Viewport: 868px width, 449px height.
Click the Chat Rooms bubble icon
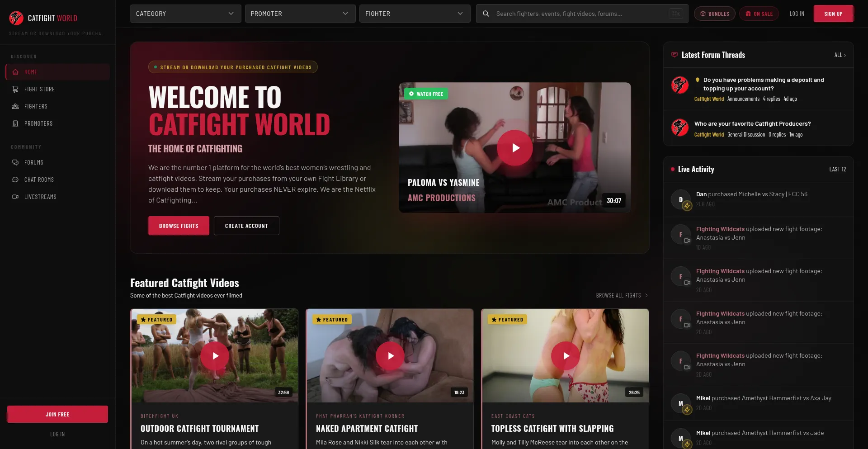pyautogui.click(x=15, y=180)
